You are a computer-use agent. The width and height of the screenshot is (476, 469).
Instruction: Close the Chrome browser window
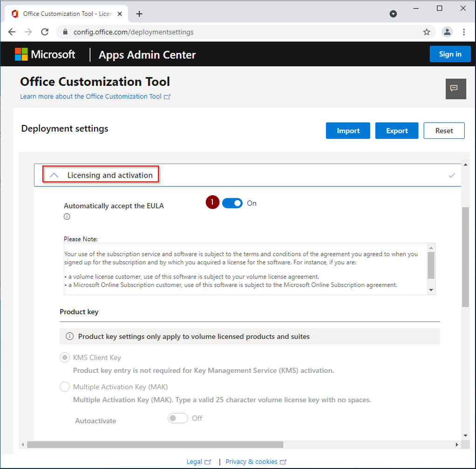click(463, 8)
